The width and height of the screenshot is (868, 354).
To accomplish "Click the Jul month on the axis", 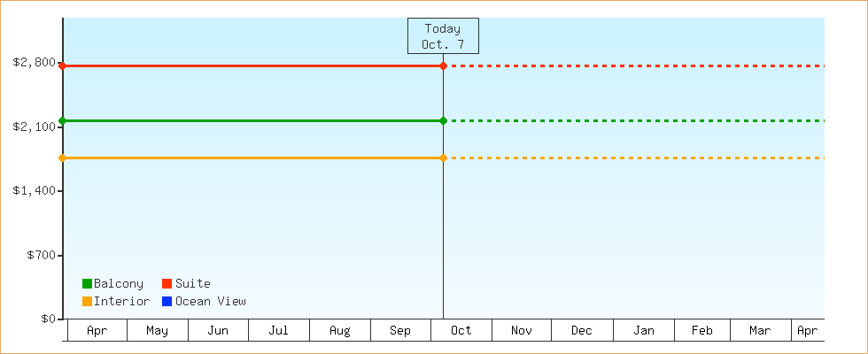I will pyautogui.click(x=278, y=331).
